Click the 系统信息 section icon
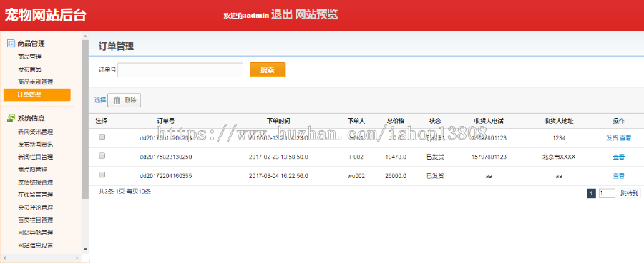This screenshot has height=264, width=644. tap(11, 118)
